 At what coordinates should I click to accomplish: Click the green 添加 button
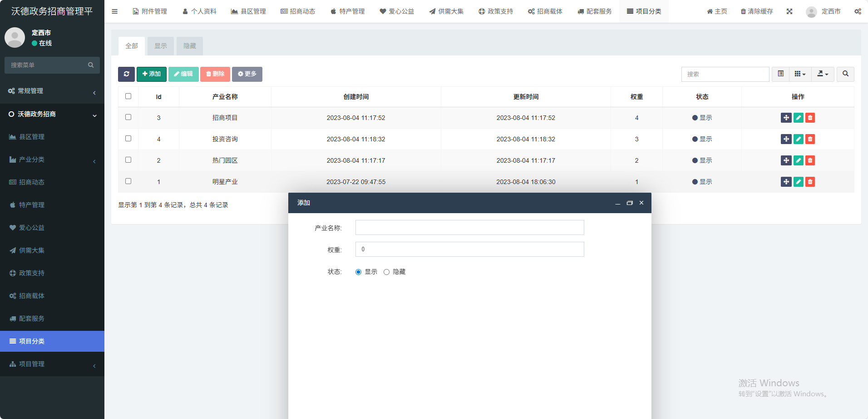click(152, 74)
